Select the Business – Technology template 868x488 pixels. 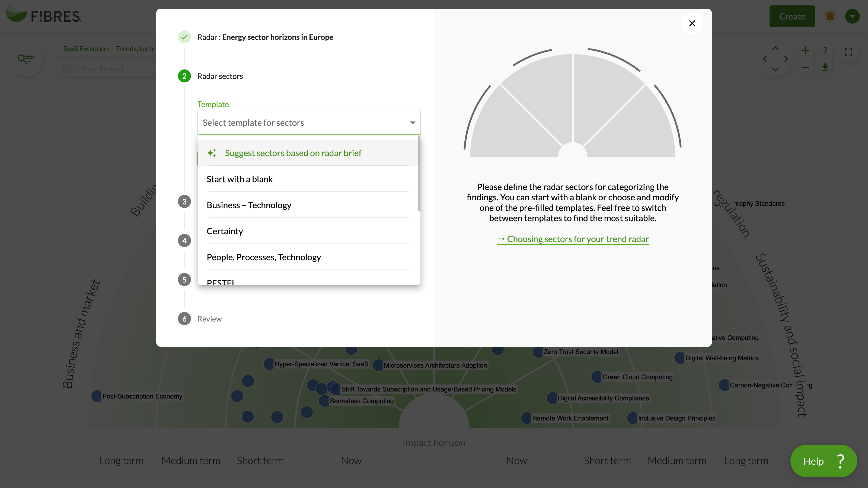click(249, 205)
